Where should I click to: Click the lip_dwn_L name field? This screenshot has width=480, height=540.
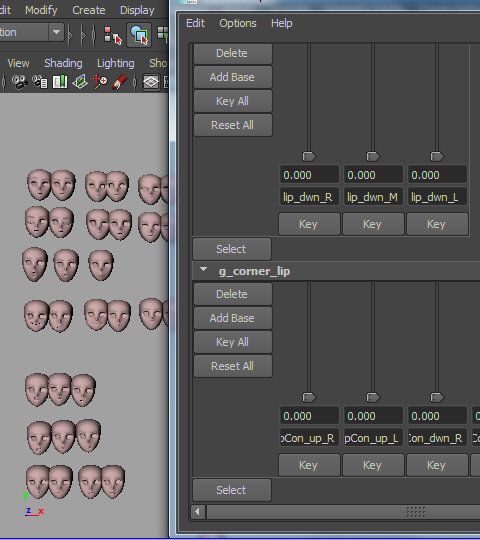(437, 197)
